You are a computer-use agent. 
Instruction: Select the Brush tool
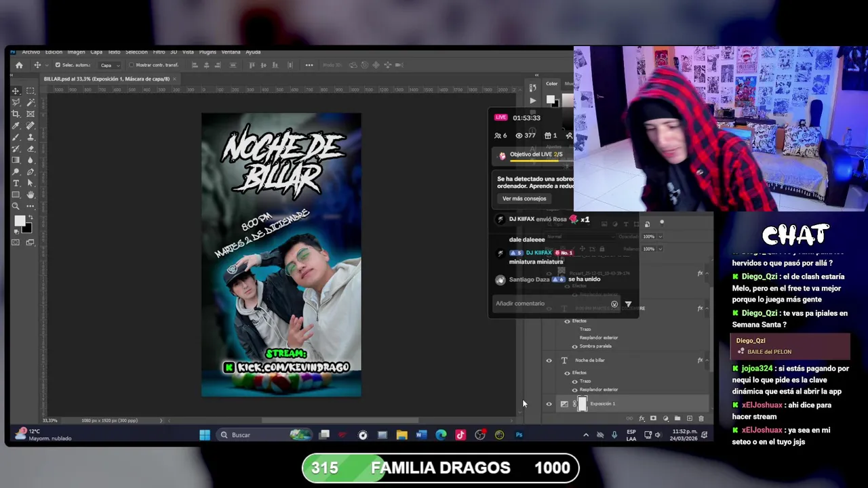[16, 137]
